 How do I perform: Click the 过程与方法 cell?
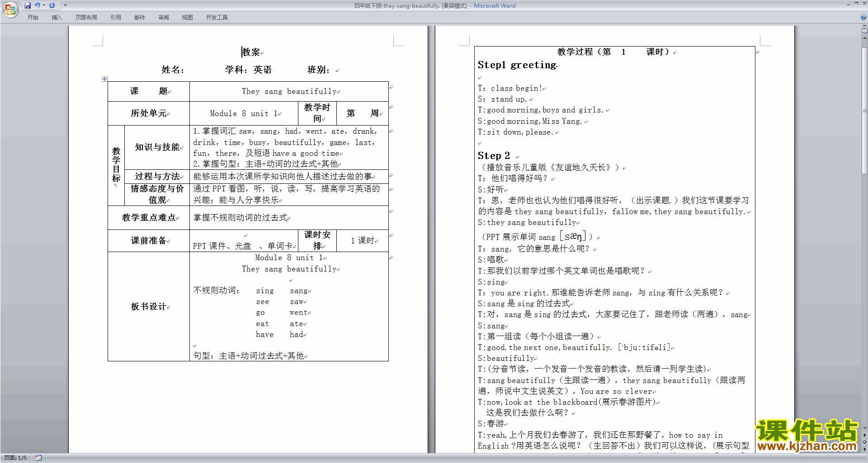(157, 176)
